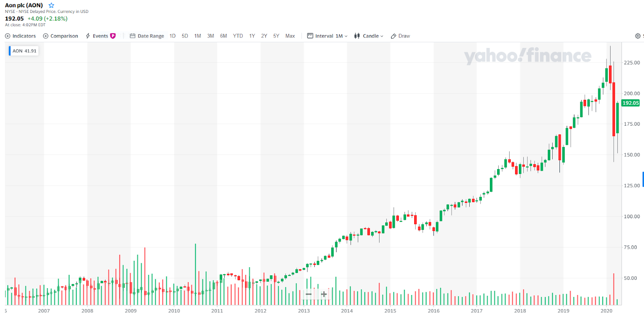Click the plus-circle icon beside Comparison
Image resolution: width=644 pixels, height=316 pixels.
point(45,36)
